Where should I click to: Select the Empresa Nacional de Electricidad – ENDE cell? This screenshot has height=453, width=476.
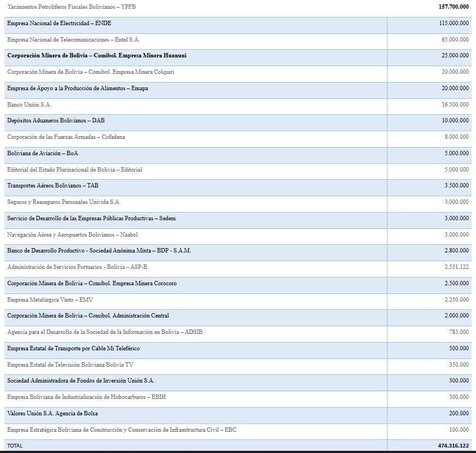coord(59,23)
